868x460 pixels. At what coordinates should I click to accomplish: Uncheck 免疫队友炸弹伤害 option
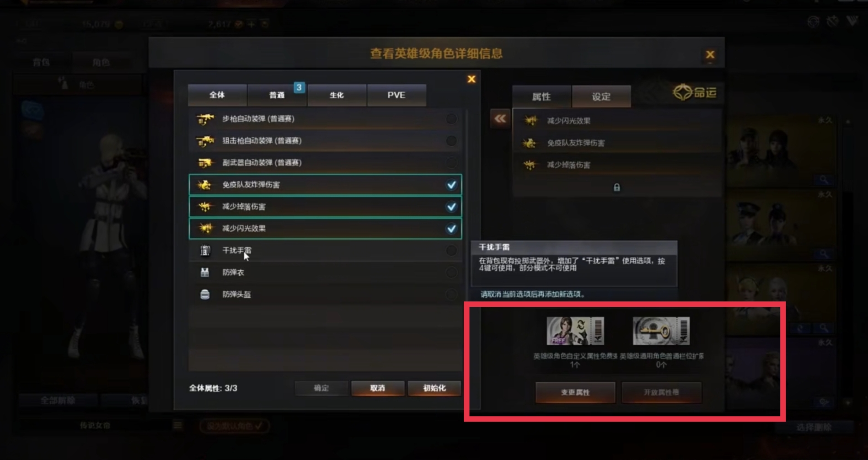click(x=451, y=185)
